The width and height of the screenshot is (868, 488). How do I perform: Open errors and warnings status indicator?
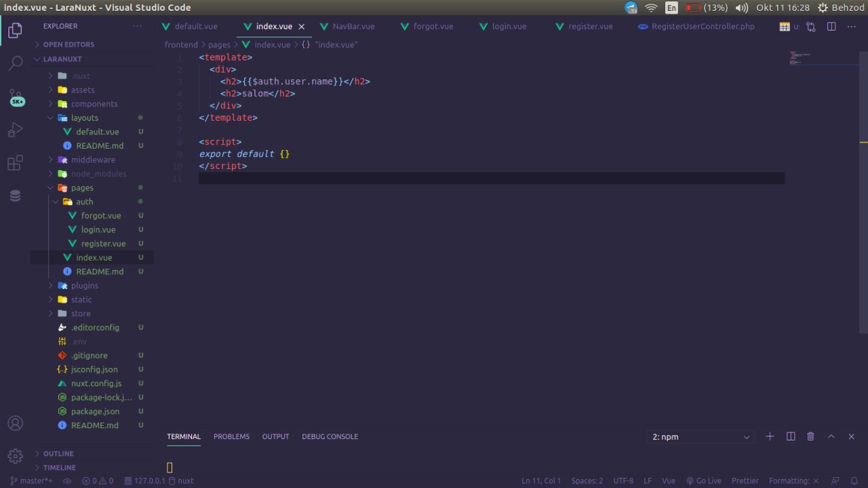point(98,481)
